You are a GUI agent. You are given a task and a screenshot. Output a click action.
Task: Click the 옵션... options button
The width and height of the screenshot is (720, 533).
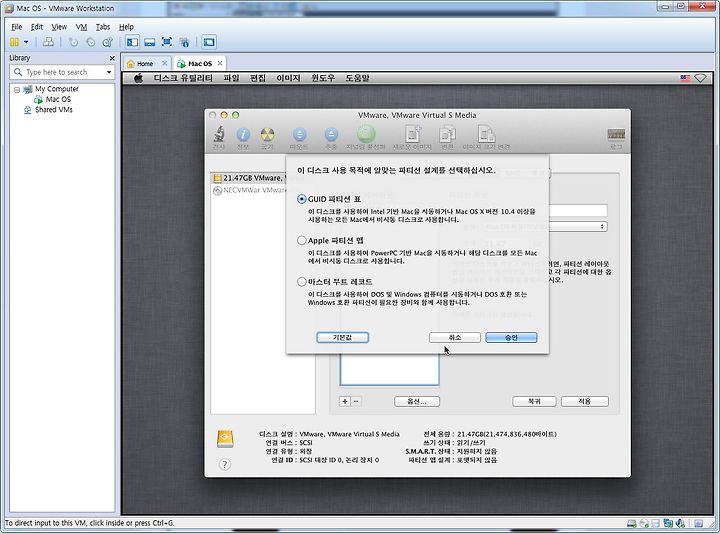point(417,401)
